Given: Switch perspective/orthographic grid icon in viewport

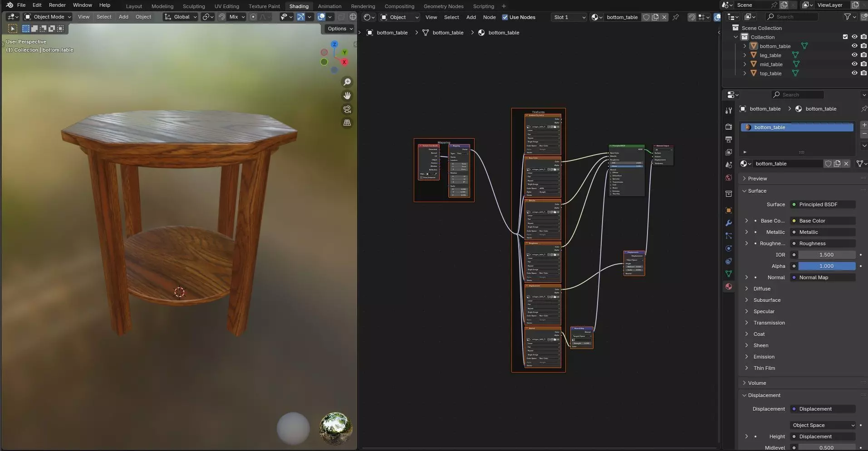Looking at the screenshot, I should [x=347, y=123].
